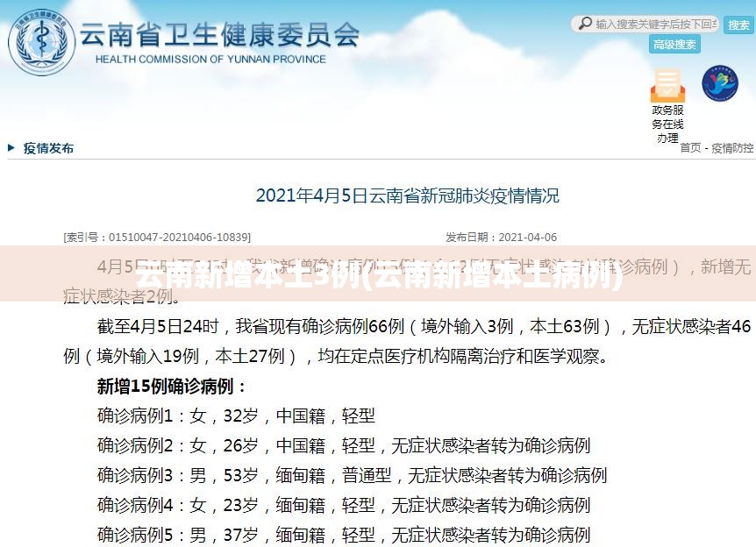The height and width of the screenshot is (547, 756).
Task: Click the Health Commission emblem logo
Action: [x=42, y=42]
